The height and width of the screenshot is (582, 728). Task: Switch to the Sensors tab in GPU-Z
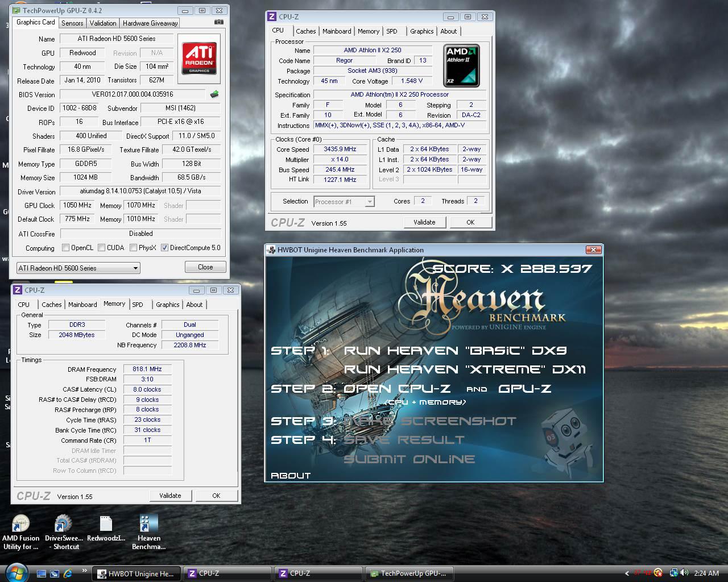[72, 23]
